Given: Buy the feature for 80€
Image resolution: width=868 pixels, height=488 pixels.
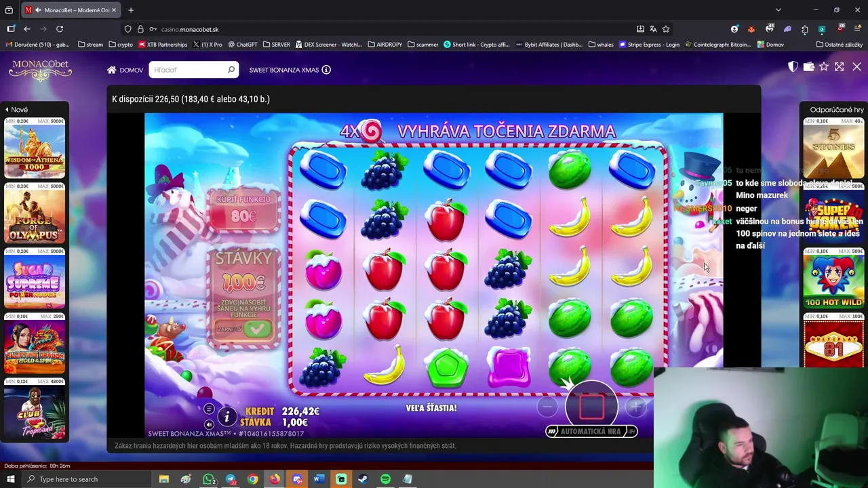Looking at the screenshot, I should [x=243, y=210].
